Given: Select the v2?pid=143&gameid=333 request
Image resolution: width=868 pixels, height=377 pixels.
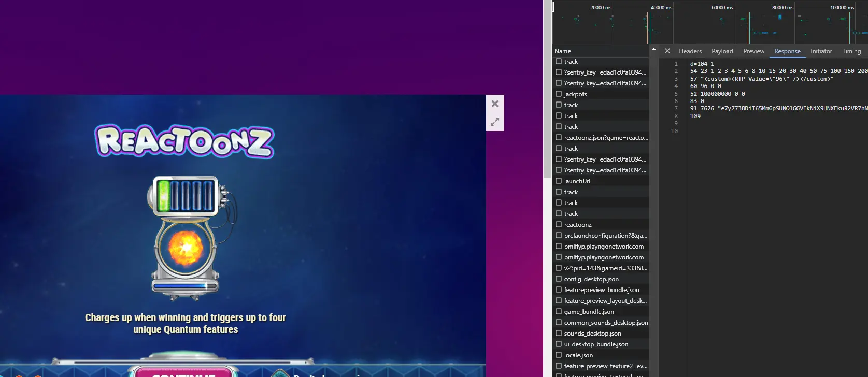Looking at the screenshot, I should point(601,268).
